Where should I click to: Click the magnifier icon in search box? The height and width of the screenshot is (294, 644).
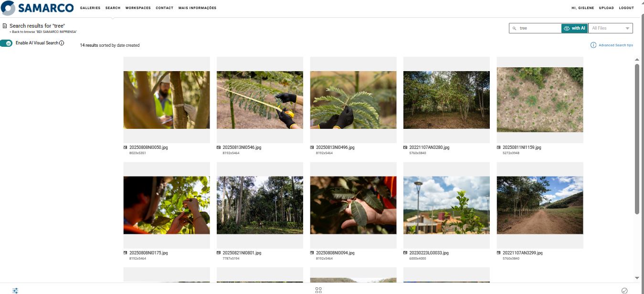[514, 28]
